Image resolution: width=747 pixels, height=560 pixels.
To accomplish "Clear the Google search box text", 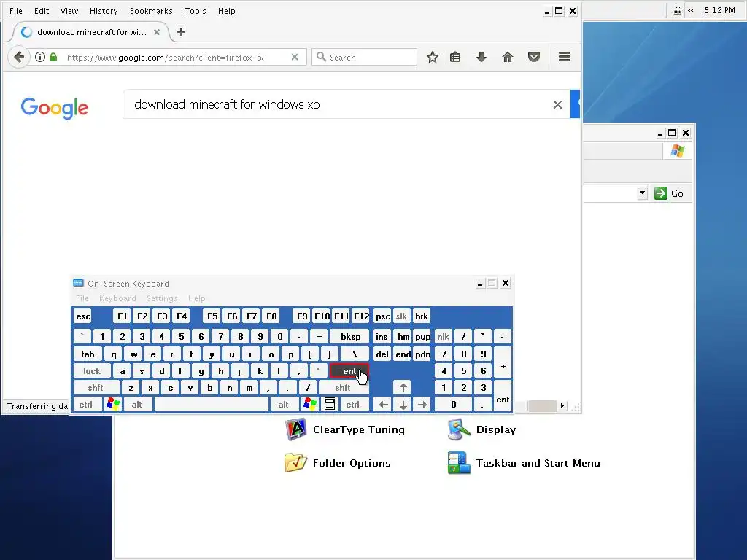I will click(x=557, y=104).
